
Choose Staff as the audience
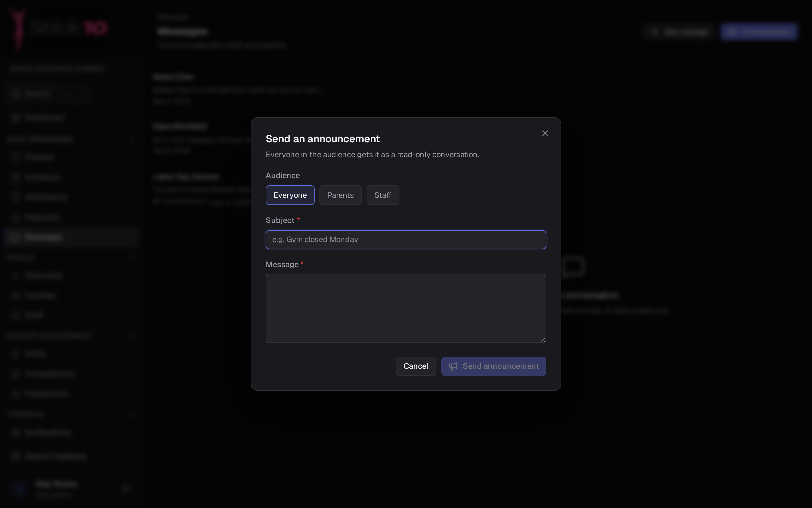point(382,195)
